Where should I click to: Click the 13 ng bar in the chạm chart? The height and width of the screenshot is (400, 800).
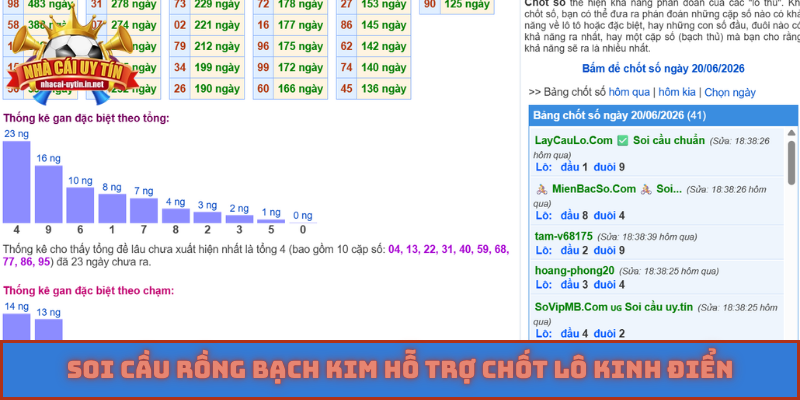point(48,330)
